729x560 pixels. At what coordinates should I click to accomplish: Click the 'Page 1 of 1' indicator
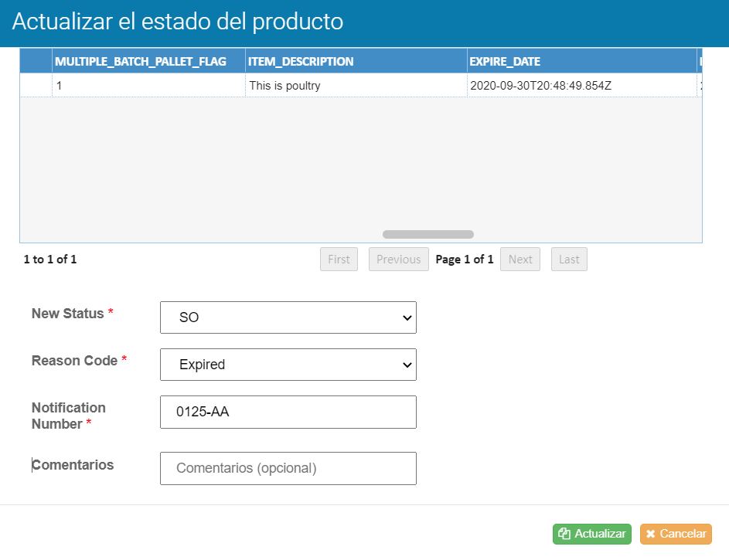[x=464, y=260]
